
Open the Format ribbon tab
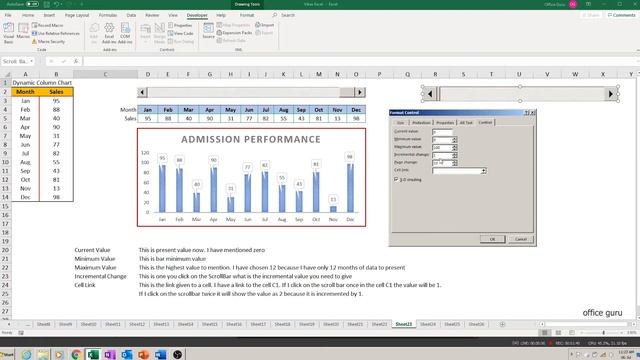(247, 15)
